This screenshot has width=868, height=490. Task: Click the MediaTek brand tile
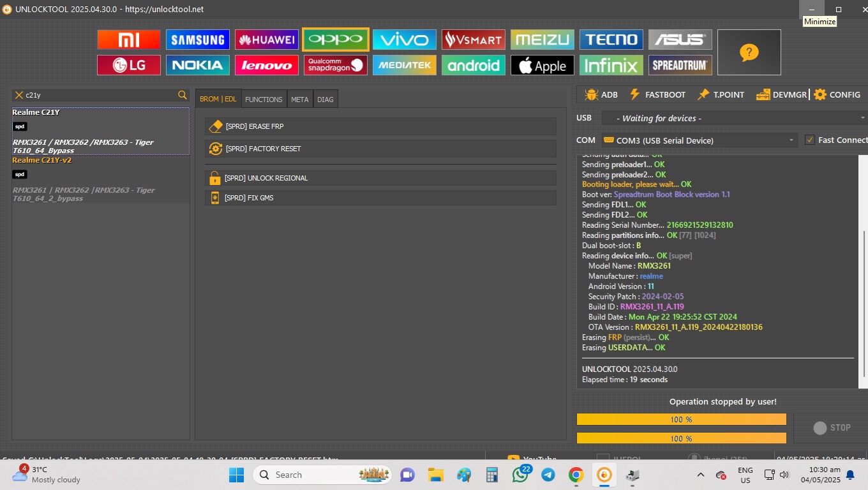pos(404,65)
